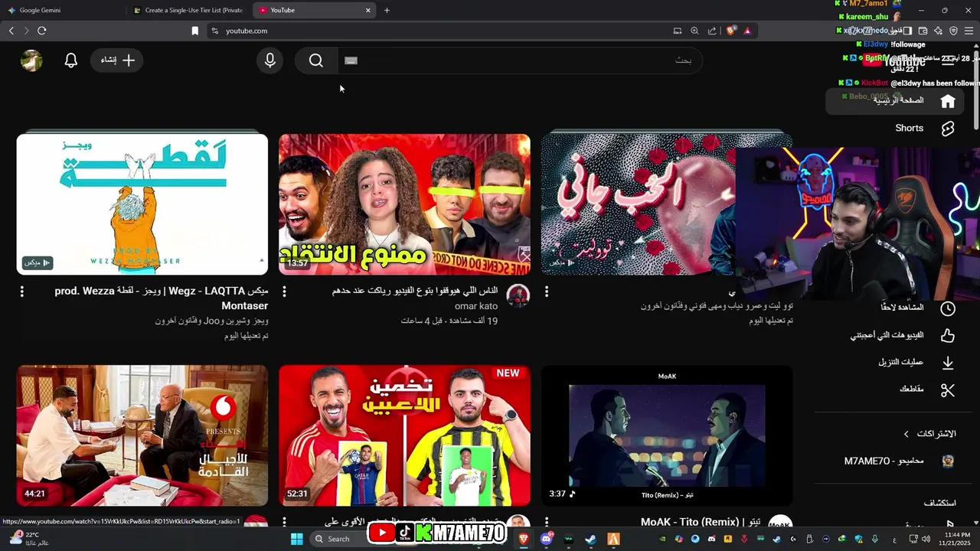Open a new browser tab
Screen dimensions: 980x551
387,10
